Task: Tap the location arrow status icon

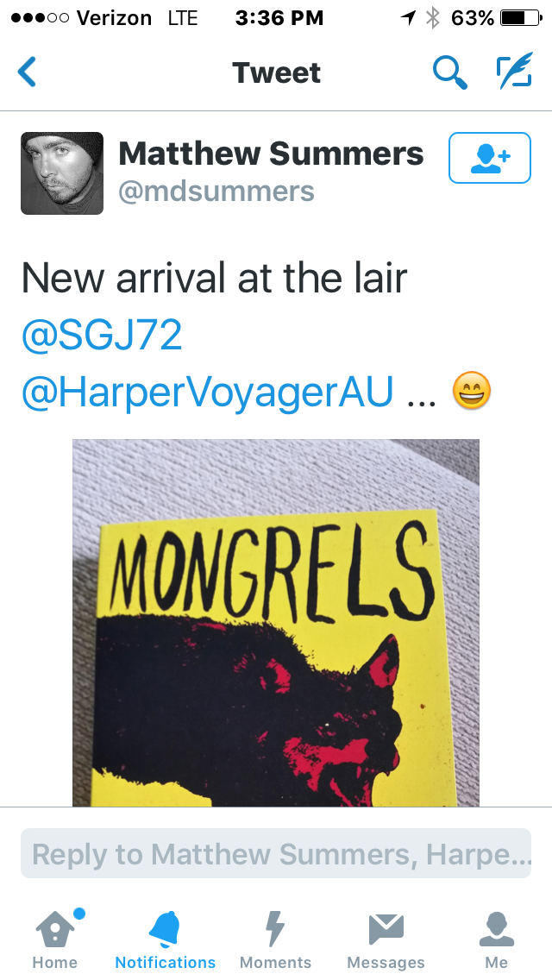Action: [x=408, y=18]
